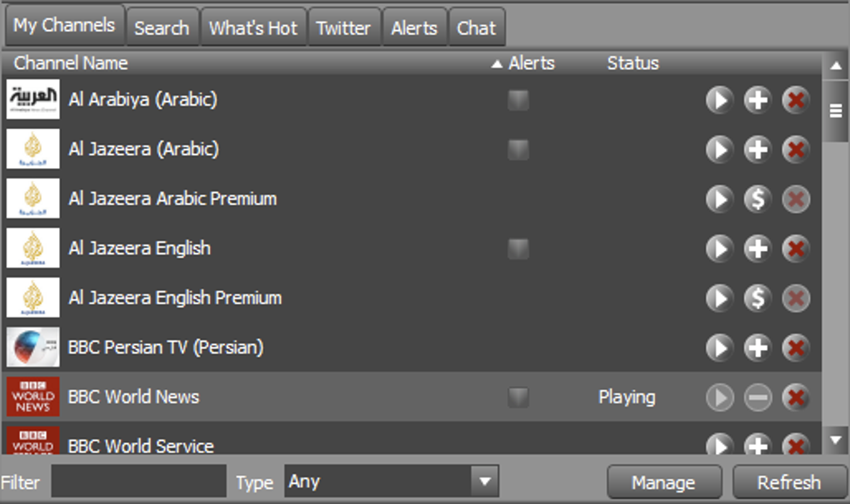
Task: Go to the What's Hot tab
Action: coord(253,27)
